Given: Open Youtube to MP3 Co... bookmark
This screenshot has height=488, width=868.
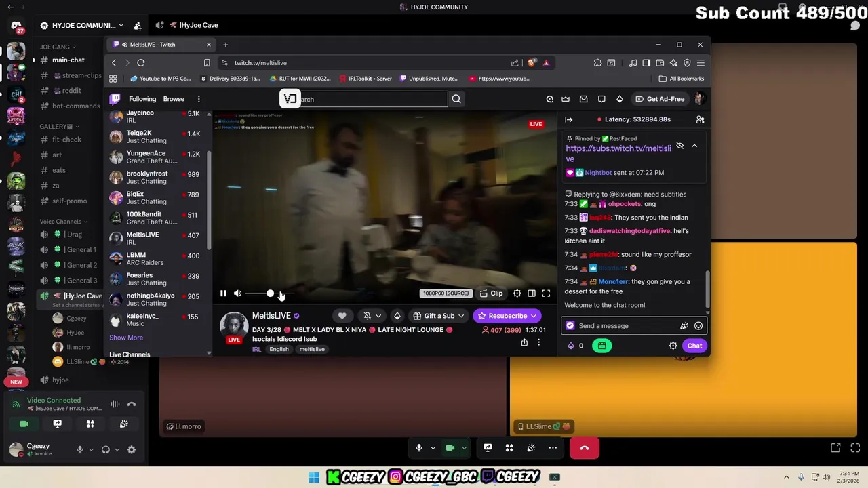Looking at the screenshot, I should tap(160, 79).
